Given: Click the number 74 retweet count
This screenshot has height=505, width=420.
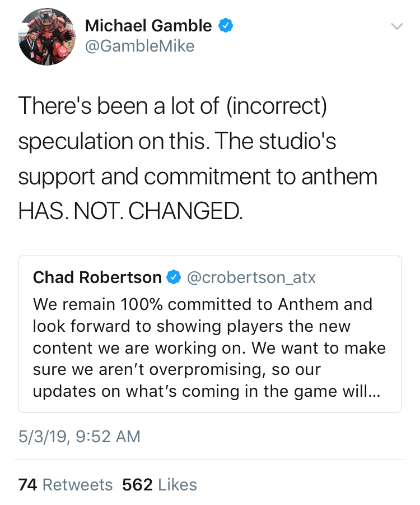Looking at the screenshot, I should pyautogui.click(x=27, y=485).
